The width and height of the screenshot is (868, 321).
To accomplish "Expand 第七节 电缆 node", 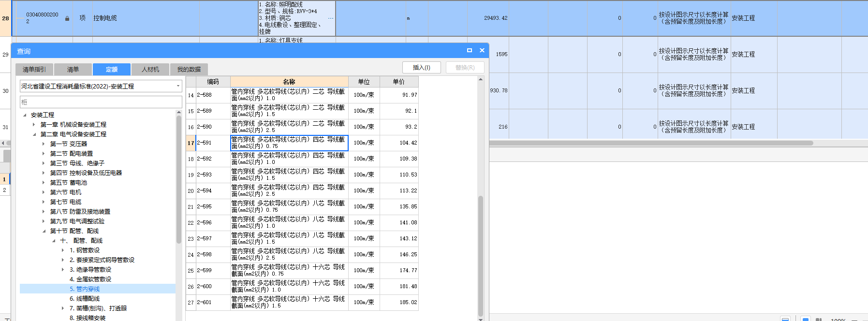I will coord(44,202).
